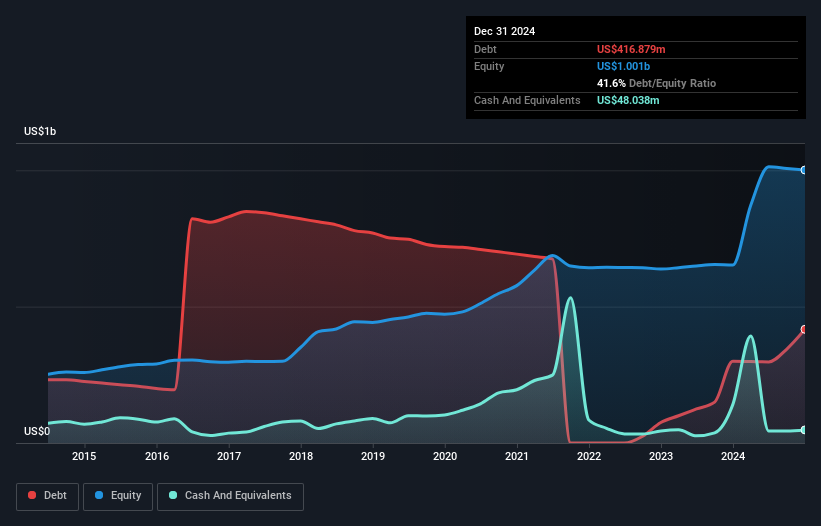Viewport: 821px width, 526px height.
Task: Click the US$0 y-axis label
Action: [37, 431]
